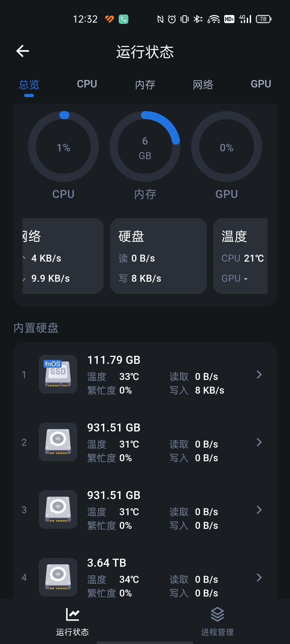The height and width of the screenshot is (644, 290).
Task: Open the 网络 tab
Action: pos(203,85)
